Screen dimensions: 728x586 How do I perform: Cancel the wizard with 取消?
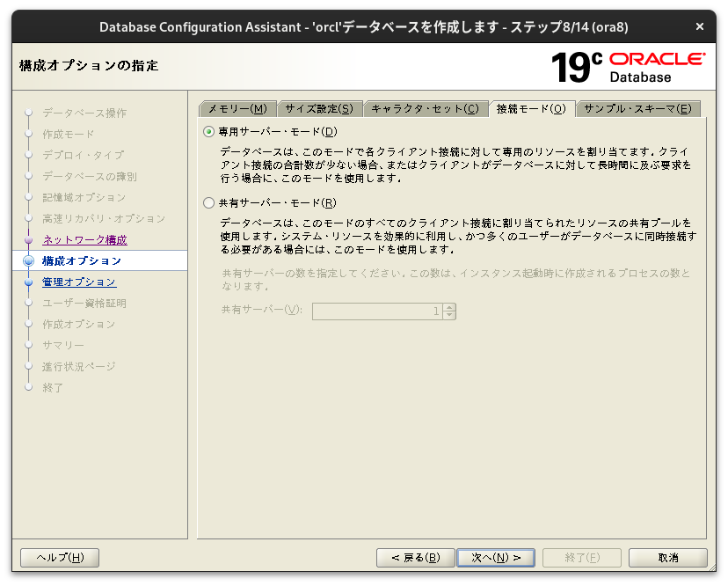(667, 557)
